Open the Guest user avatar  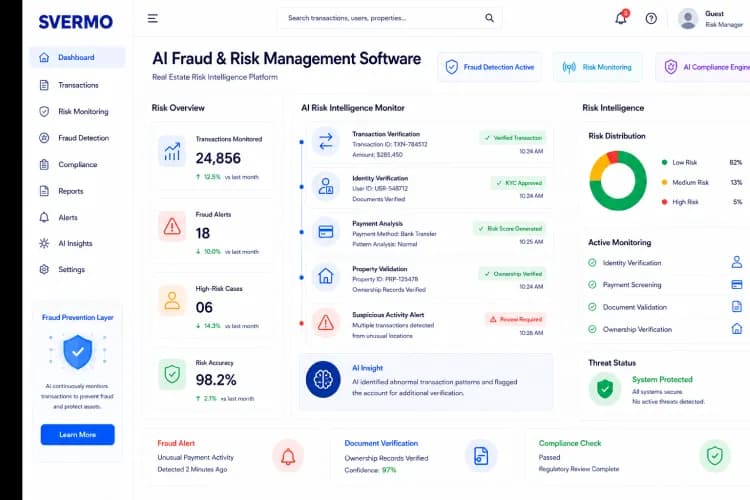[688, 19]
